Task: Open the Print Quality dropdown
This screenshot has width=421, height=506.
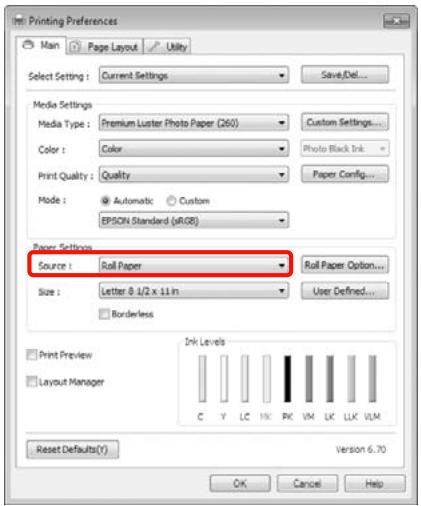Action: 194,175
